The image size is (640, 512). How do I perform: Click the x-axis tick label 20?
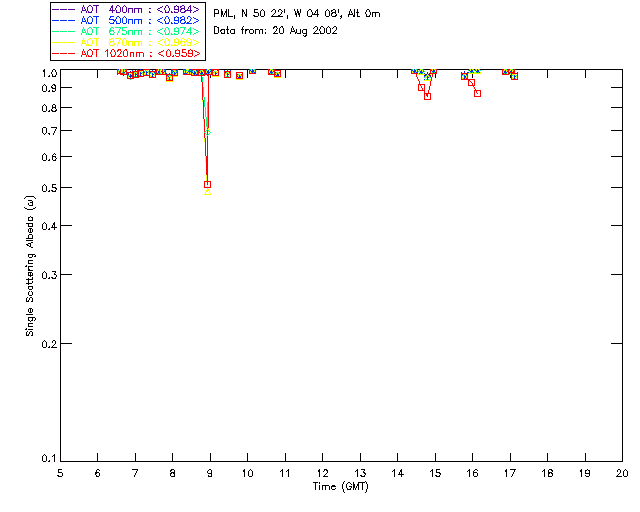point(622,473)
